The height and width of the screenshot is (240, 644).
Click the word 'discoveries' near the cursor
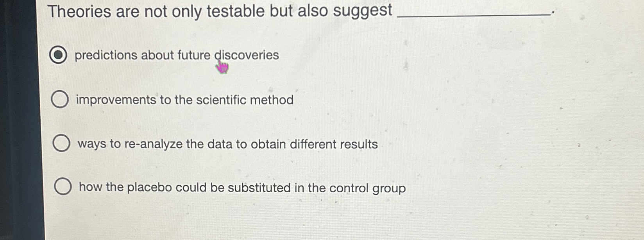[246, 55]
